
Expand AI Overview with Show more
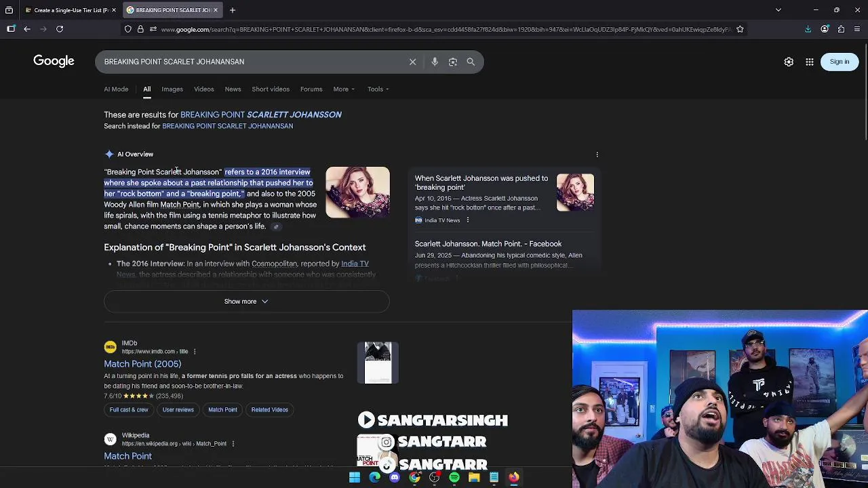tap(246, 302)
